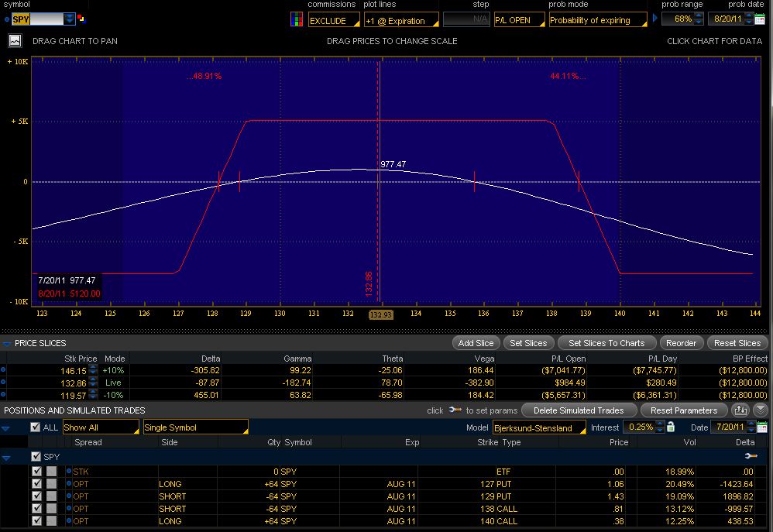Screen dimensions: 773x532
Task: Uncheck the SPY group checkbox
Action: click(x=36, y=457)
